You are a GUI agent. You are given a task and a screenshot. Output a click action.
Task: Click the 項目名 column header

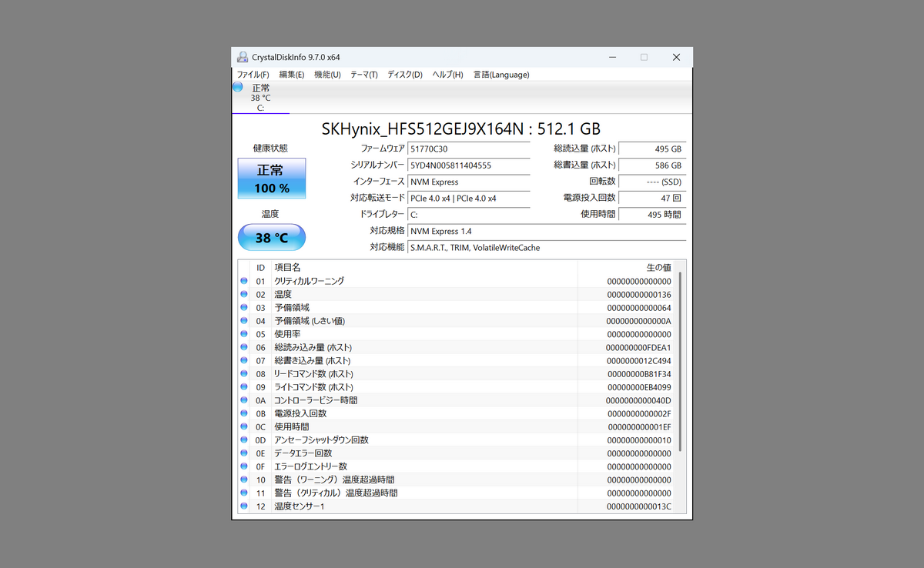pyautogui.click(x=424, y=267)
